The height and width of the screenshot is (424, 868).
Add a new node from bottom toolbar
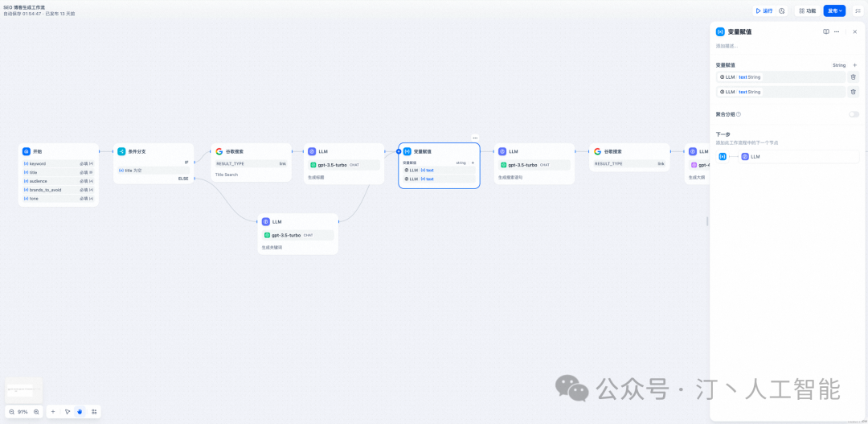(53, 411)
